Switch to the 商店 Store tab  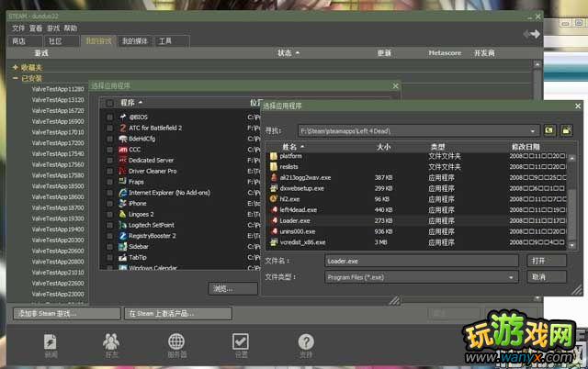tap(25, 41)
